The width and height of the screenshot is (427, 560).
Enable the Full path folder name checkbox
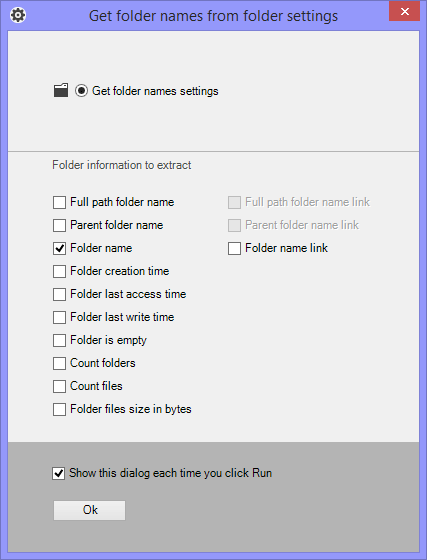pos(59,202)
